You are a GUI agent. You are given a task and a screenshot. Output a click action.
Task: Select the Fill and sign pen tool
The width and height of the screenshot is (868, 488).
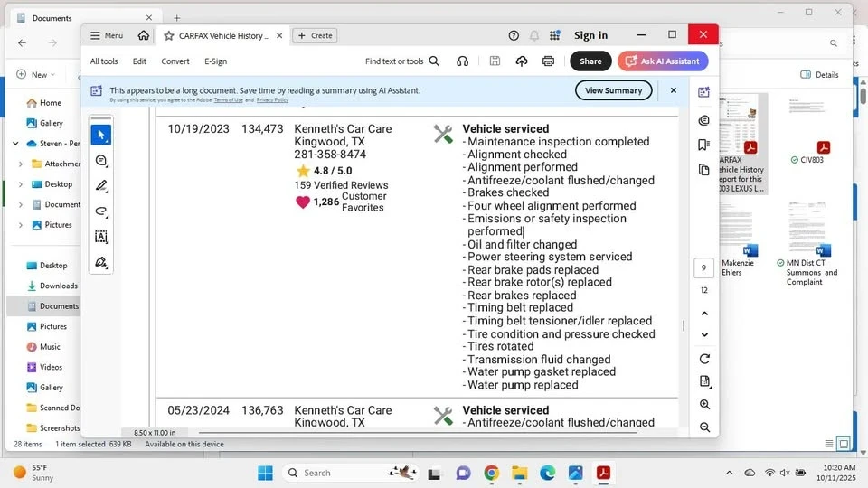pos(101,262)
